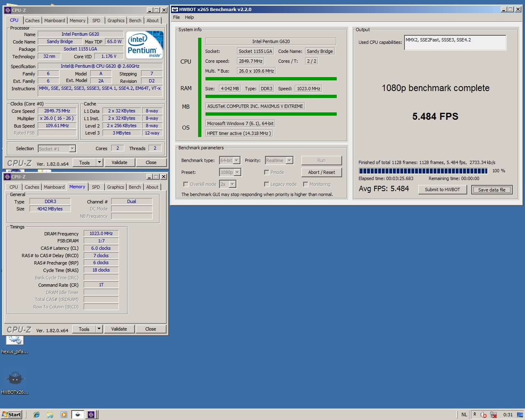Open SPD tab in bottom CPU-Z window
525x420 pixels.
point(96,187)
